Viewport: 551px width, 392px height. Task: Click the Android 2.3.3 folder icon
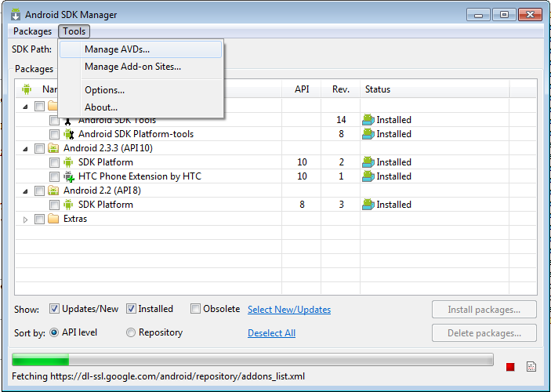point(53,148)
